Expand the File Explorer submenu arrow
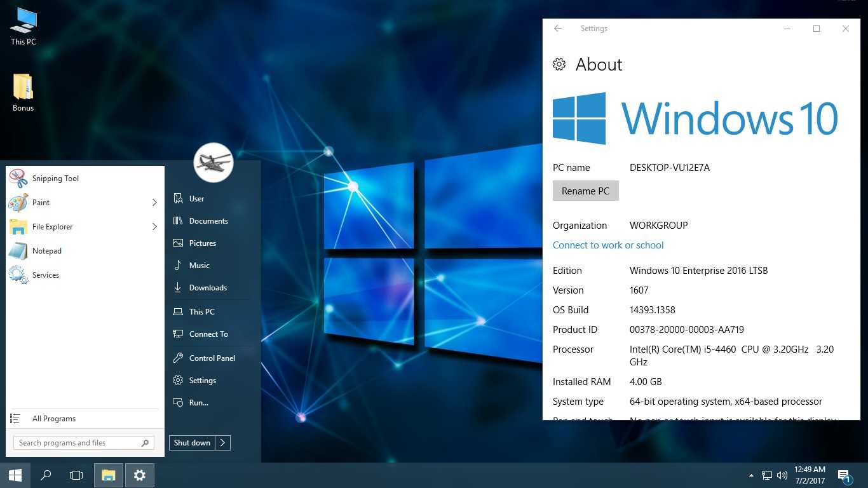The image size is (868, 488). tap(154, 227)
